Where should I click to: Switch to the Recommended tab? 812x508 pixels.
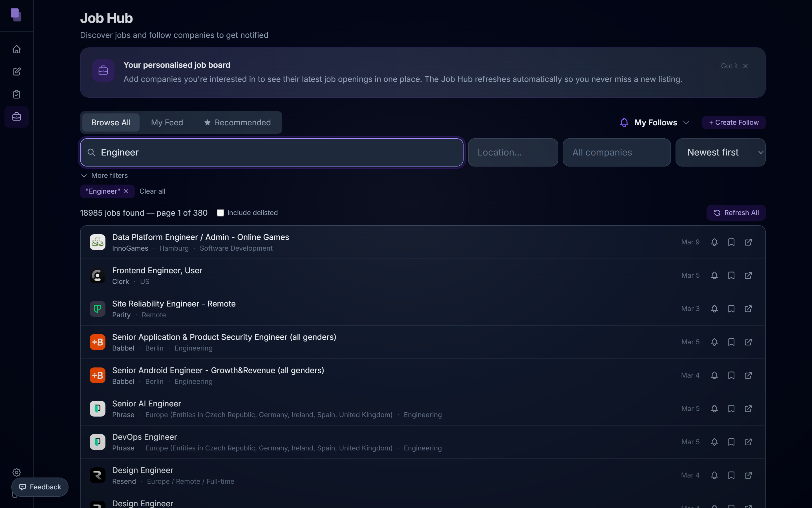click(238, 122)
